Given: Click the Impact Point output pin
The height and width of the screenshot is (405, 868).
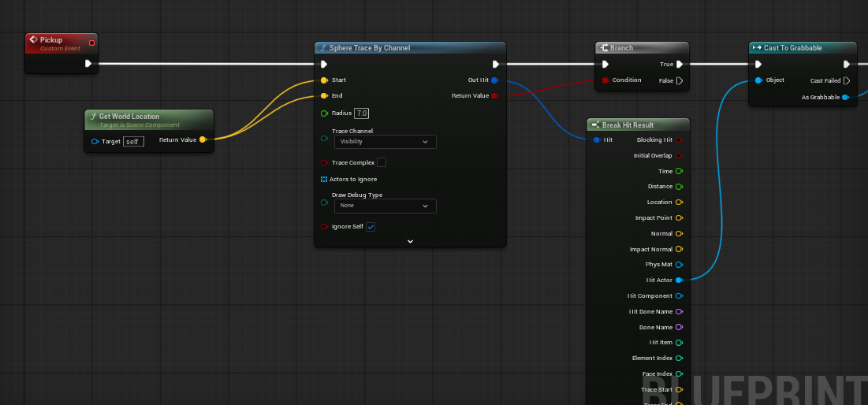Looking at the screenshot, I should [x=680, y=218].
